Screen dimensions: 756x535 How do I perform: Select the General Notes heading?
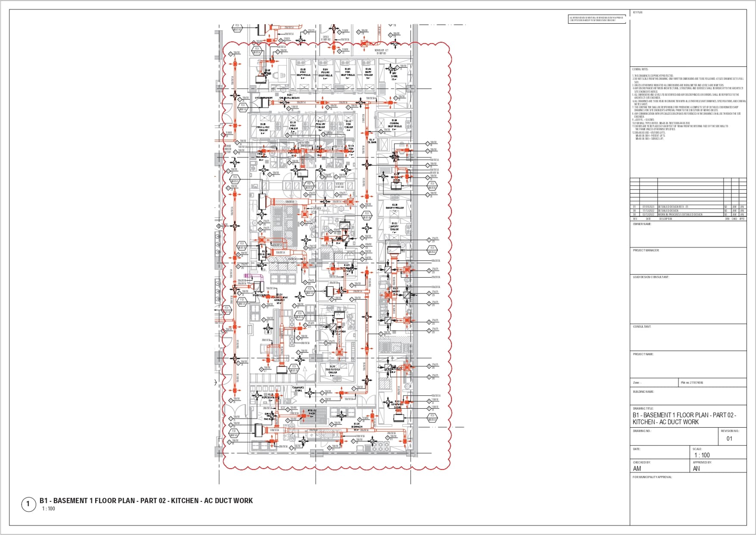click(640, 69)
